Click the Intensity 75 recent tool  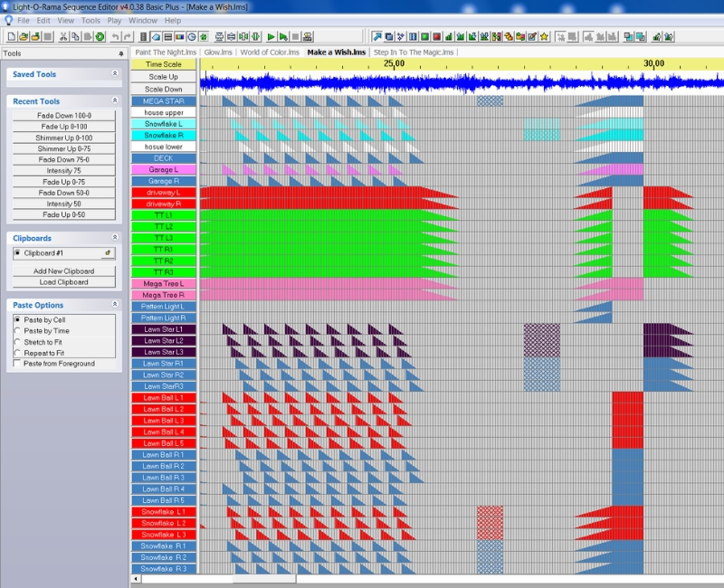tap(64, 171)
